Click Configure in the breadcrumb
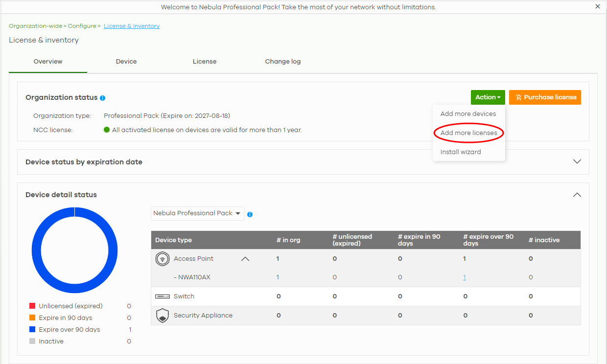Viewport: 607px width, 364px height. point(82,26)
